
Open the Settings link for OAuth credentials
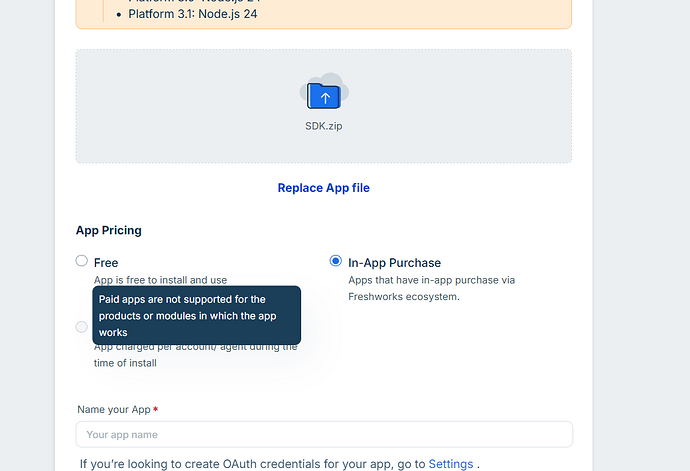click(451, 464)
